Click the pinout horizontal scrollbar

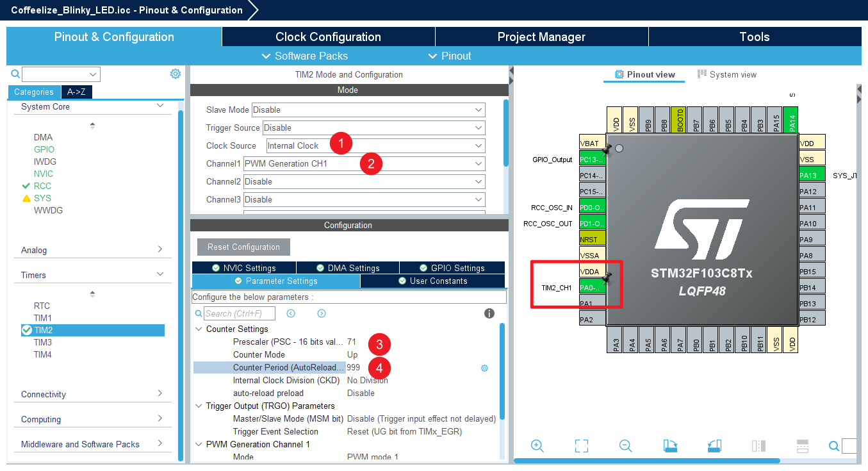(646, 461)
